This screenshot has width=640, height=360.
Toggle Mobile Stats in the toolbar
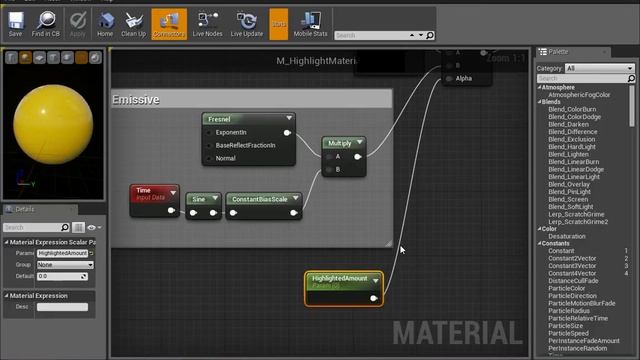[311, 24]
